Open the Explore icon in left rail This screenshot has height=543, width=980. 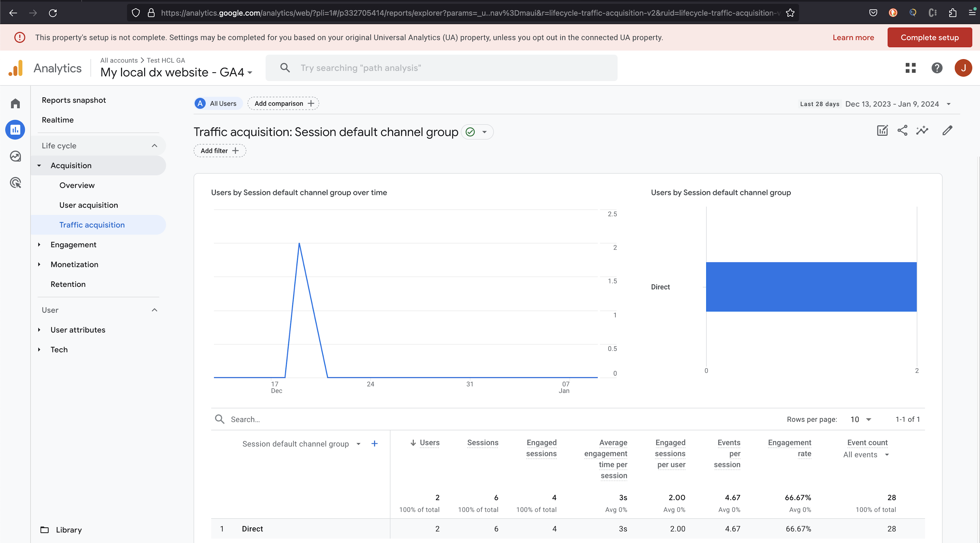(15, 156)
